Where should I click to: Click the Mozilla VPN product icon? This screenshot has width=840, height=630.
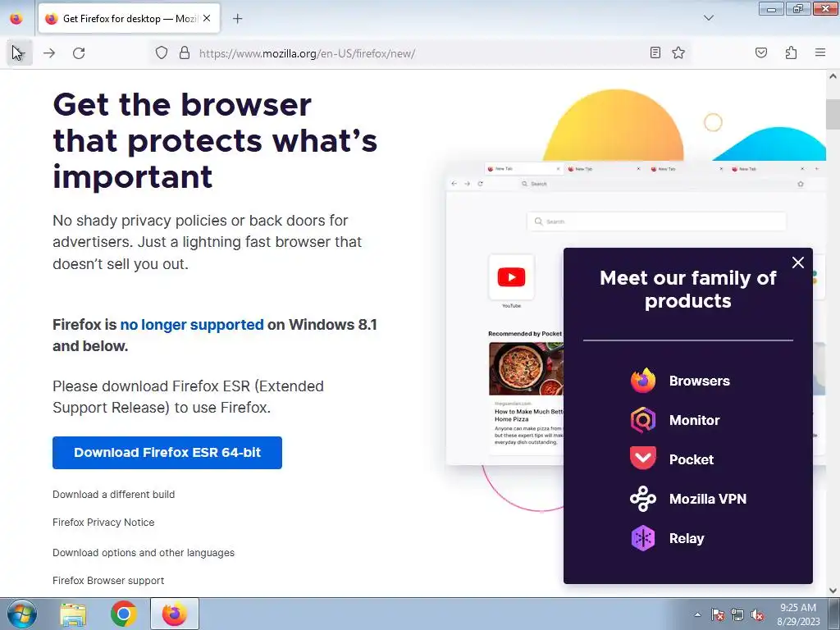pos(643,499)
